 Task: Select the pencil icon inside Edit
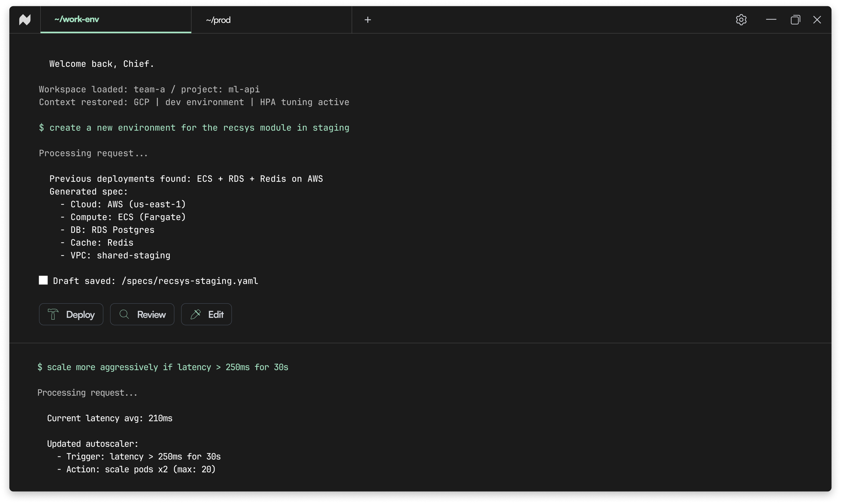196,314
